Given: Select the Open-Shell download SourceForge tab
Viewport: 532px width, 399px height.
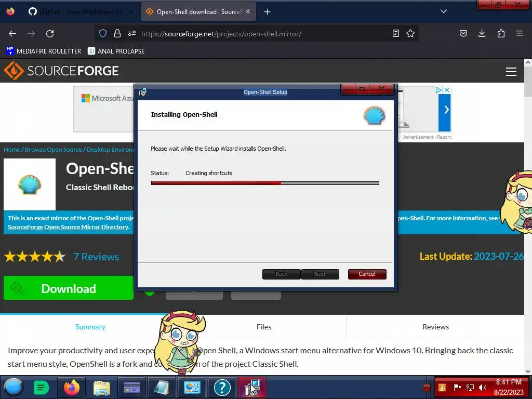Looking at the screenshot, I should pos(198,12).
